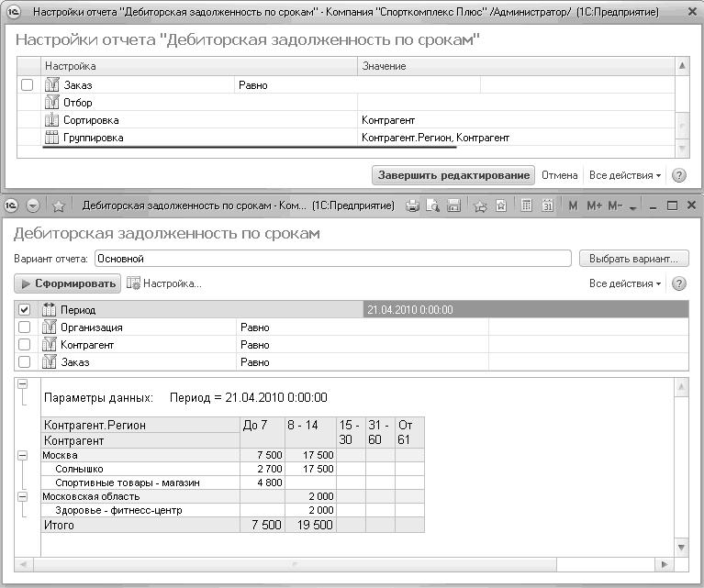Screen dimensions: 704x588
Task: Click the Отмена button
Action: [559, 175]
